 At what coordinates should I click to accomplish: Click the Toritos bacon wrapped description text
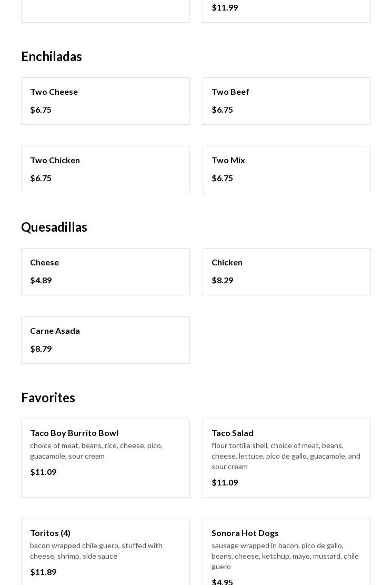(x=96, y=551)
